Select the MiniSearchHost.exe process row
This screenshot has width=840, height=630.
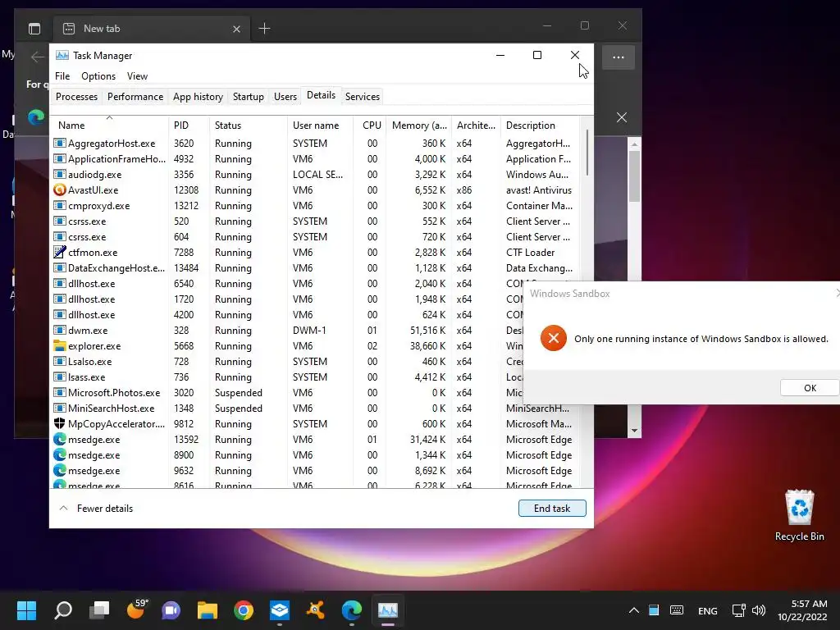point(315,409)
